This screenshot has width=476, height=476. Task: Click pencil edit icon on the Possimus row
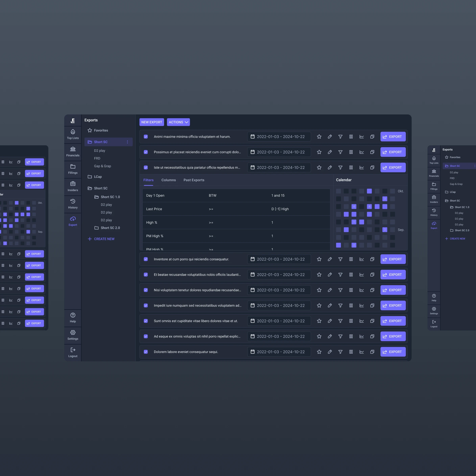pos(330,152)
